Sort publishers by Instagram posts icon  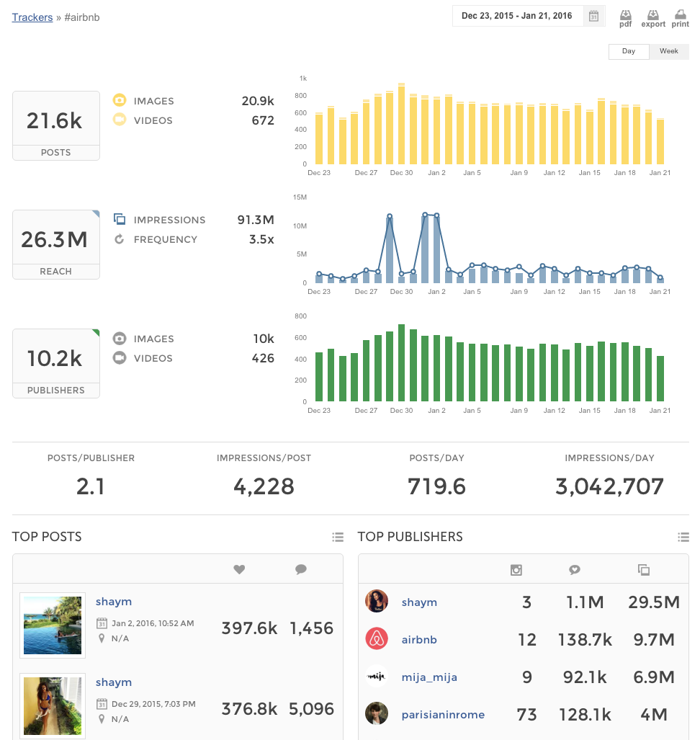pyautogui.click(x=516, y=570)
